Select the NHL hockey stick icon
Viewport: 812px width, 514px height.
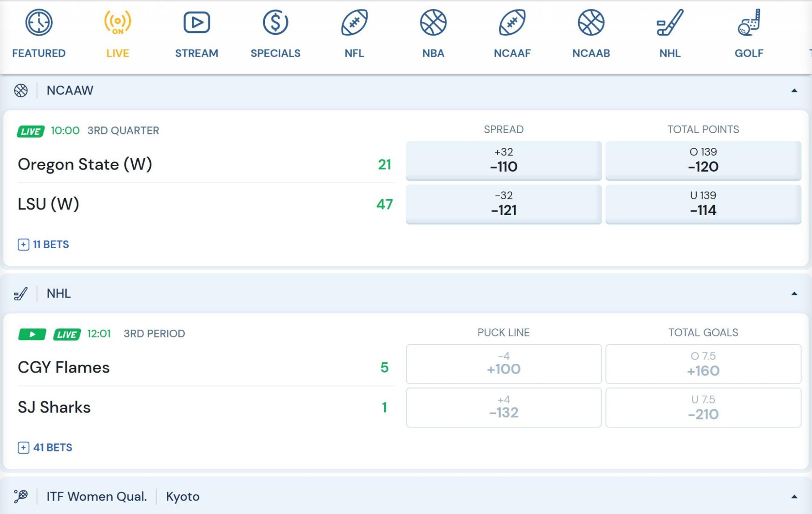coord(670,22)
